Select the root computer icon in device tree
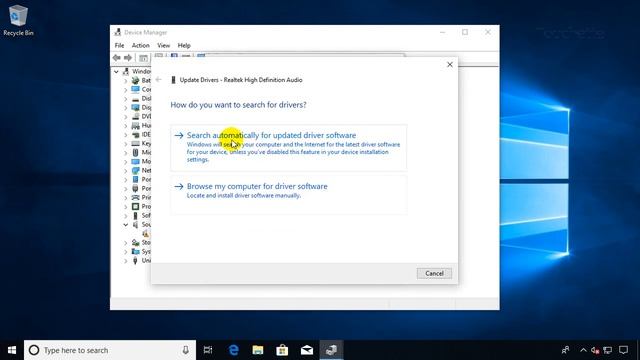The height and width of the screenshot is (360, 640). point(126,71)
